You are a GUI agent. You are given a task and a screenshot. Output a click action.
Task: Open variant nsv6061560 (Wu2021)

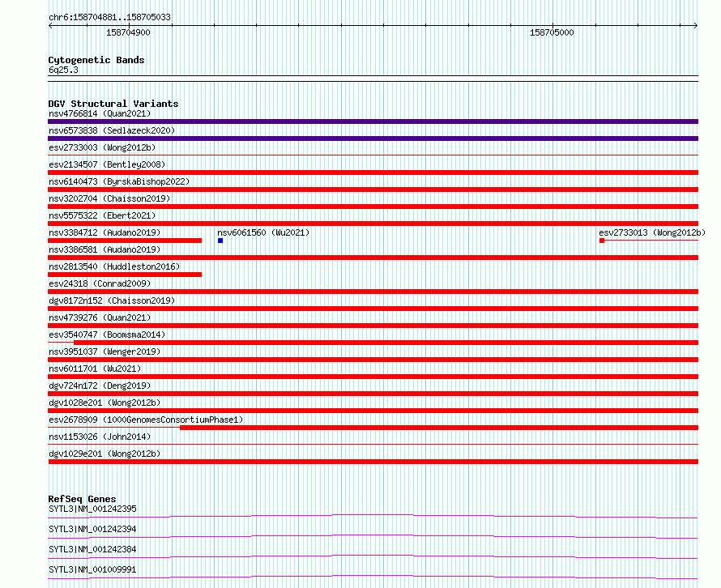263,232
